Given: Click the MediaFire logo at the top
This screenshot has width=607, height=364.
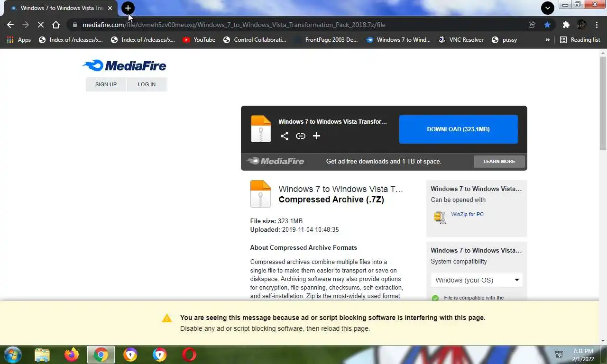Looking at the screenshot, I should [124, 65].
